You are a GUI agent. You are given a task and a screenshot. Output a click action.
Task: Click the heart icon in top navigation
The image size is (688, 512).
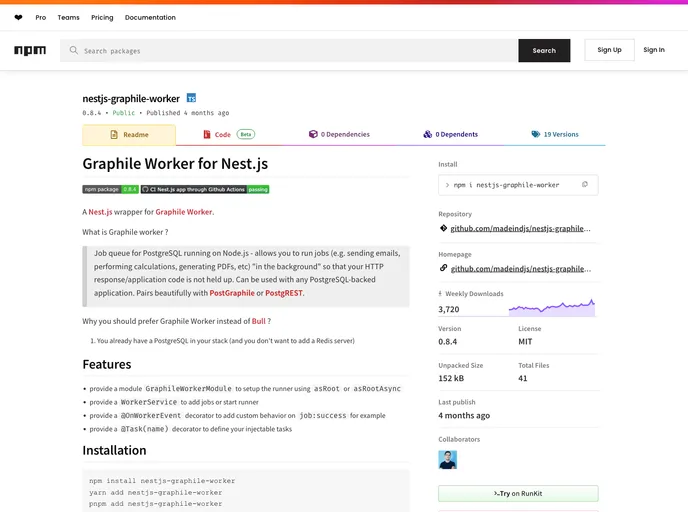[18, 18]
